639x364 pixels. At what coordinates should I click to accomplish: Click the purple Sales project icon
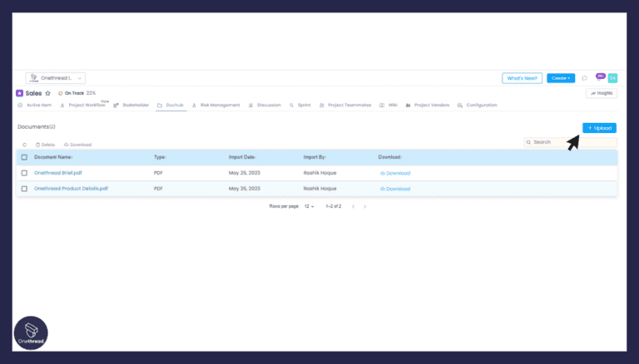pos(20,93)
